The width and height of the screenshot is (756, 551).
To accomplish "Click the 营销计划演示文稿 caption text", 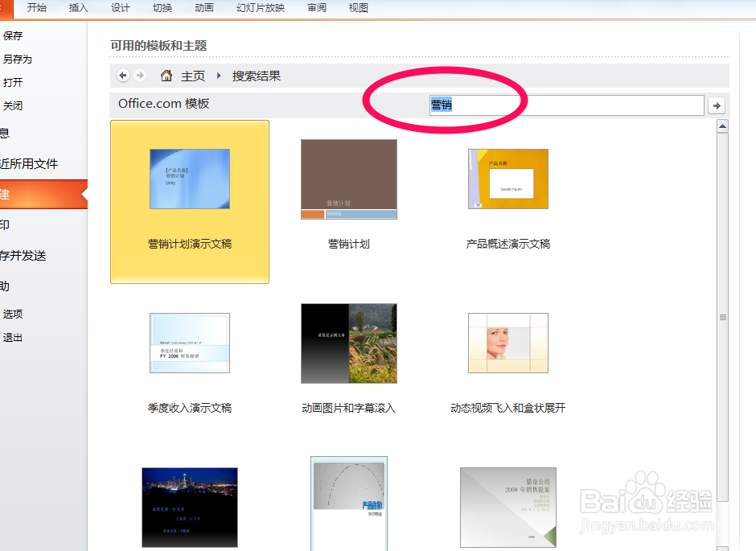I will (190, 244).
